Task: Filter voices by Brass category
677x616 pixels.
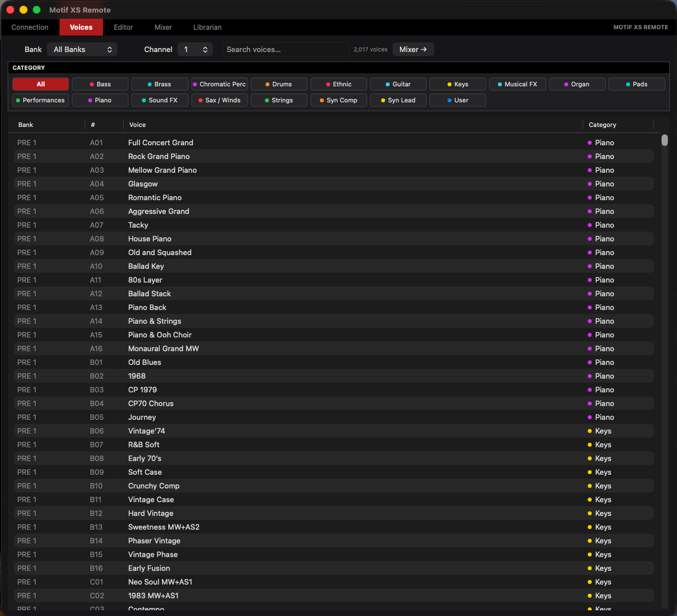Action: [160, 84]
